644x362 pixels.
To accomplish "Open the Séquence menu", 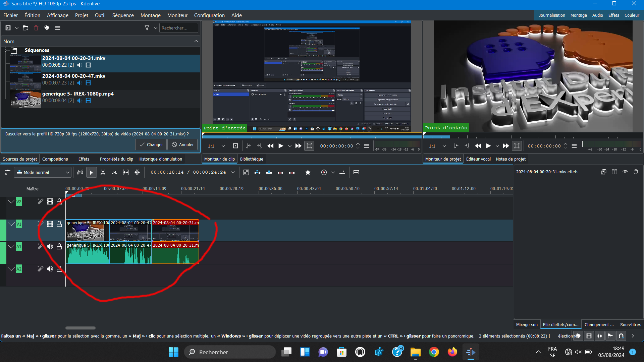I will [x=123, y=15].
